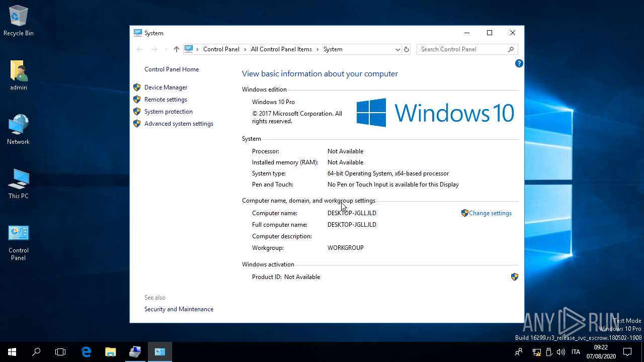
Task: Click the shield icon in Windows activation row
Action: [514, 277]
